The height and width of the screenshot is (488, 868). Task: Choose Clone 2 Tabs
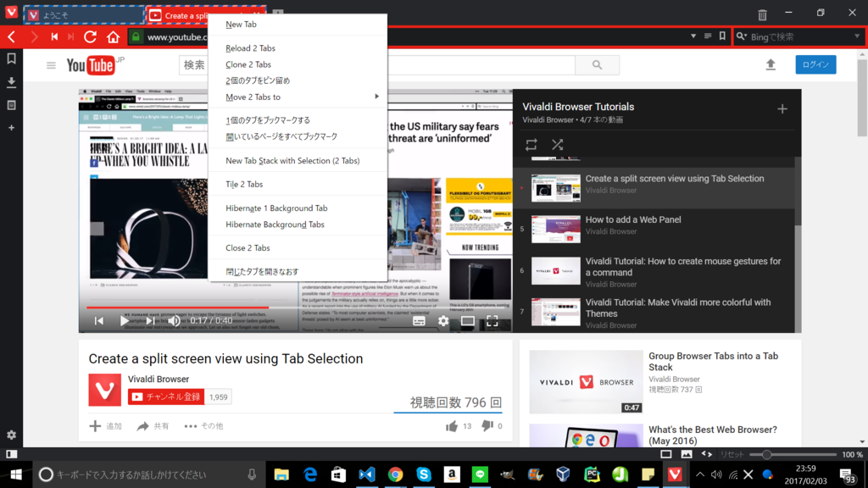coord(298,64)
